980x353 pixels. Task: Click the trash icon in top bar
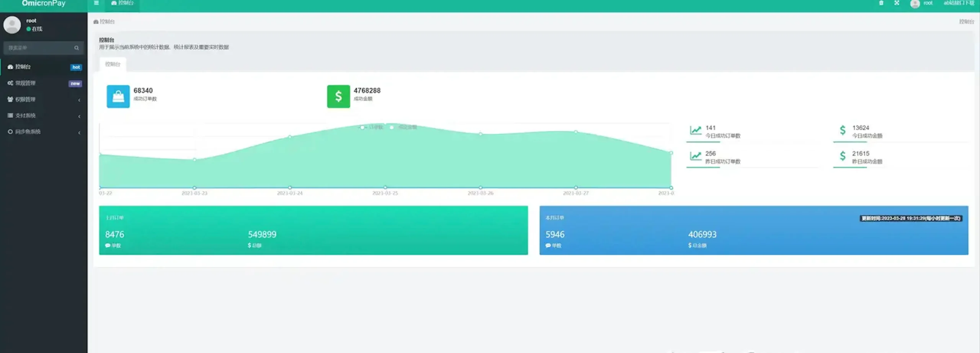point(881,3)
